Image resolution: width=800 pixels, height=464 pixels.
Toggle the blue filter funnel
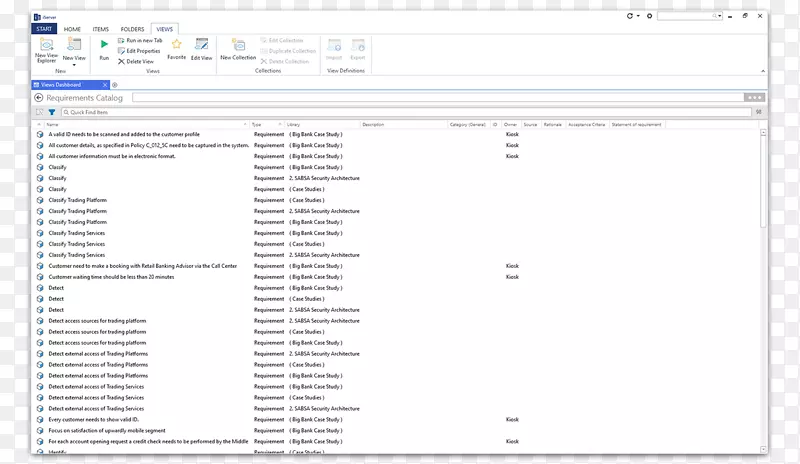click(x=52, y=113)
